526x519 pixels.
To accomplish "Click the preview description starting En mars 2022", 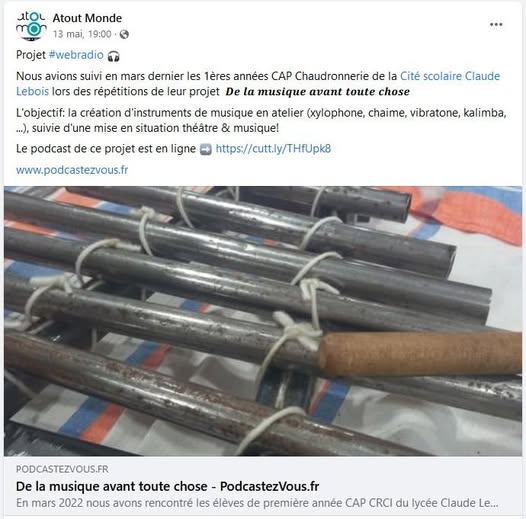I will (x=257, y=503).
